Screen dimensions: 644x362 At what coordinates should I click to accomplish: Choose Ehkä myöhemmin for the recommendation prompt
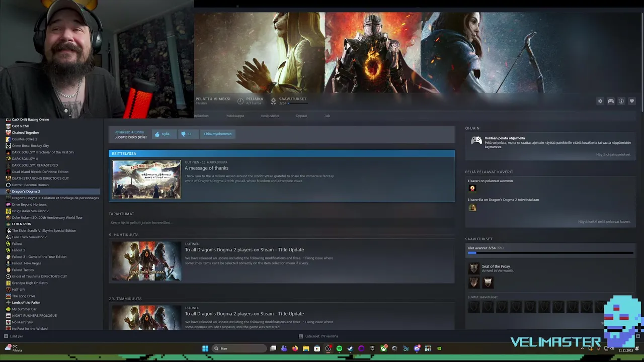tap(218, 134)
